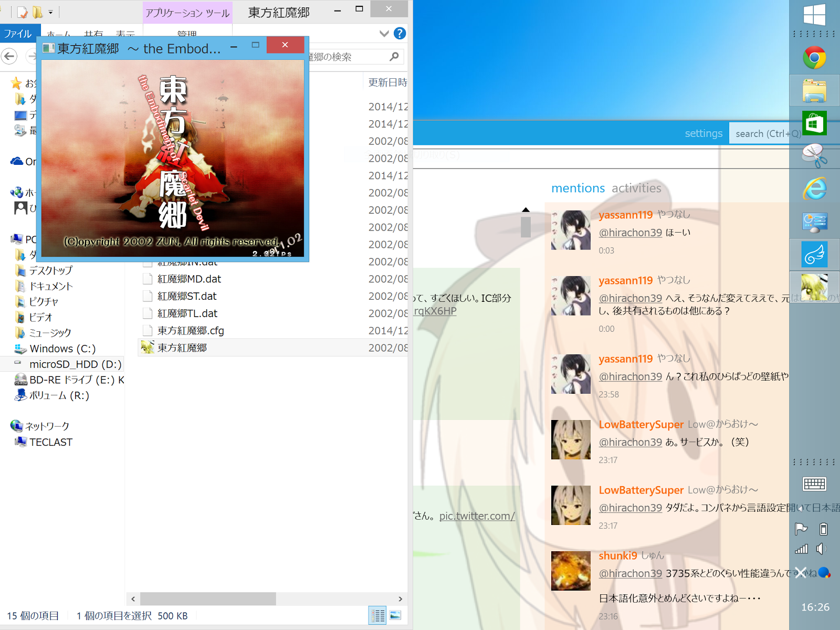840x630 pixels.
Task: Open File Explorer from the taskbar
Action: pos(814,90)
